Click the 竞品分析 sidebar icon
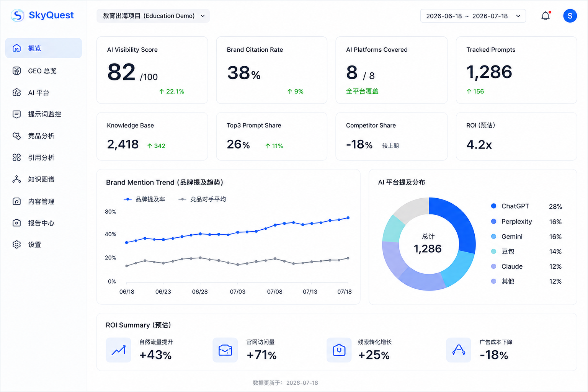Screen dimensions: 588x392 [x=16, y=136]
